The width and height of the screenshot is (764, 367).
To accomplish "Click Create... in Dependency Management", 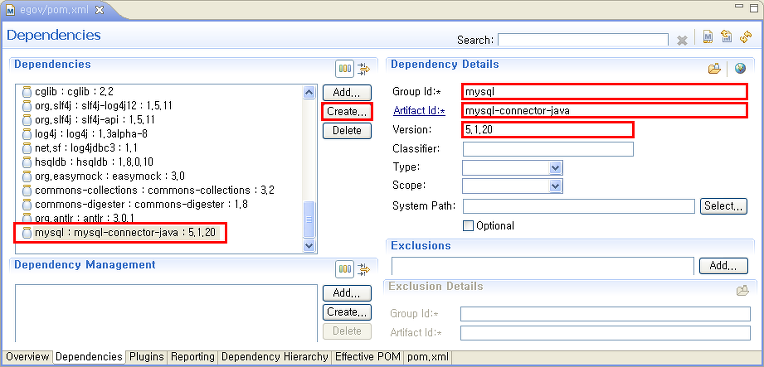I will coord(347,312).
